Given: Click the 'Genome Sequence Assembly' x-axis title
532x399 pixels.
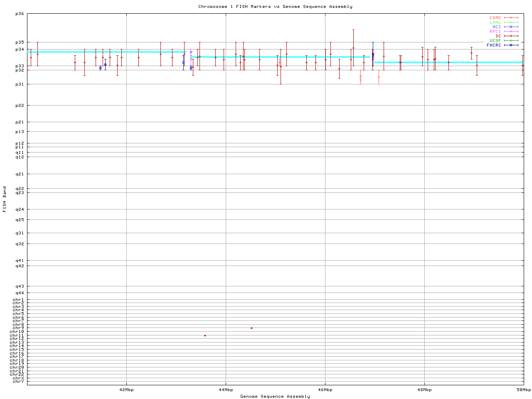Looking at the screenshot, I should point(275,397).
